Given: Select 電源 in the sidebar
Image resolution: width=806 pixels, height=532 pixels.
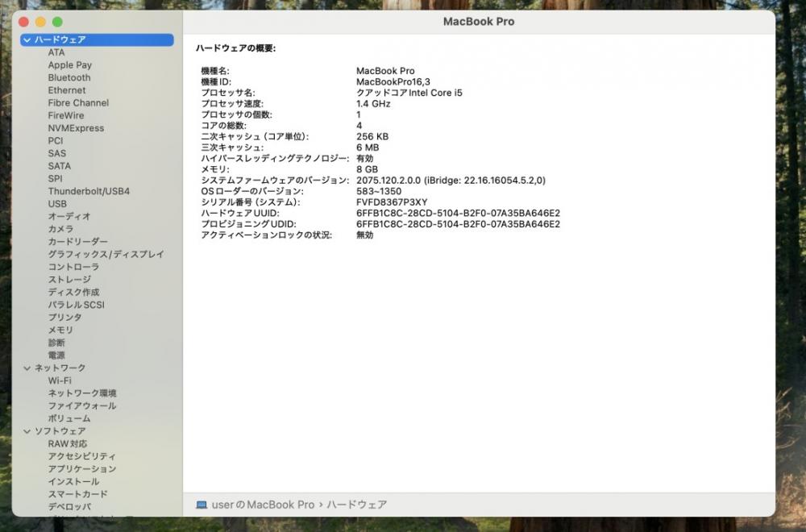Looking at the screenshot, I should (56, 355).
